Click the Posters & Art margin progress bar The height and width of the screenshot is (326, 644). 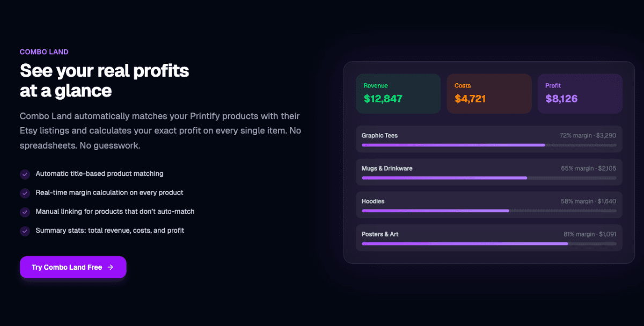(x=488, y=244)
